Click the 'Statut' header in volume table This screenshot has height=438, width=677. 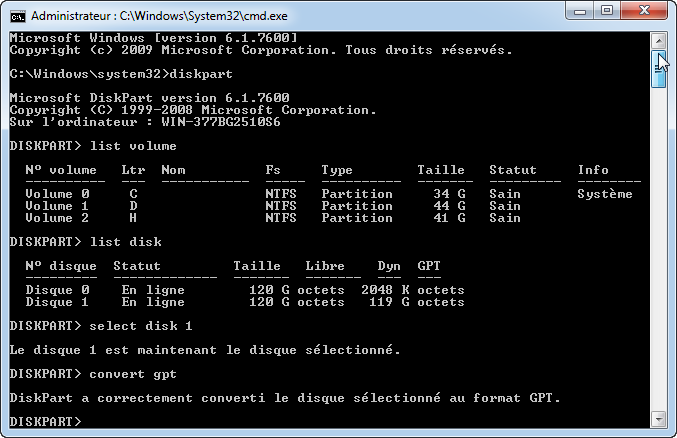(x=513, y=170)
